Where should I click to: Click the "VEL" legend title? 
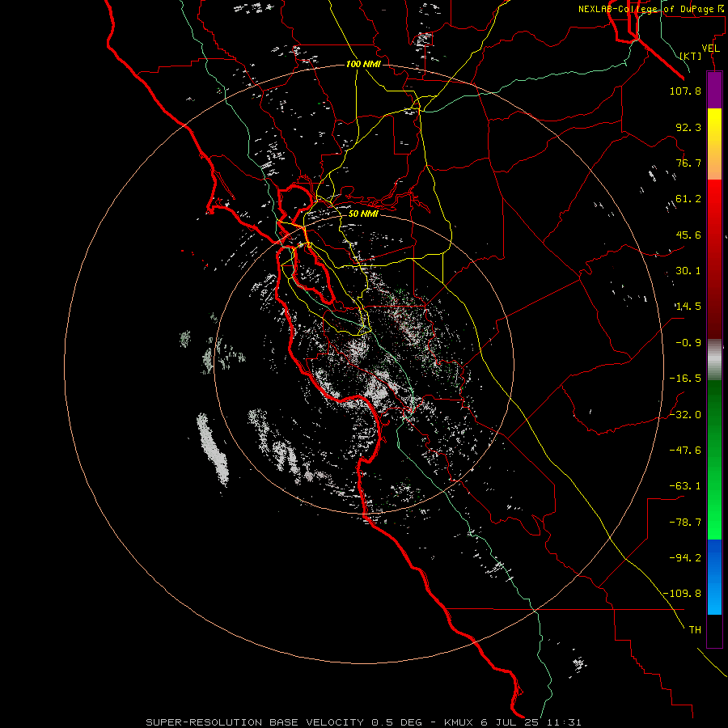(710, 49)
